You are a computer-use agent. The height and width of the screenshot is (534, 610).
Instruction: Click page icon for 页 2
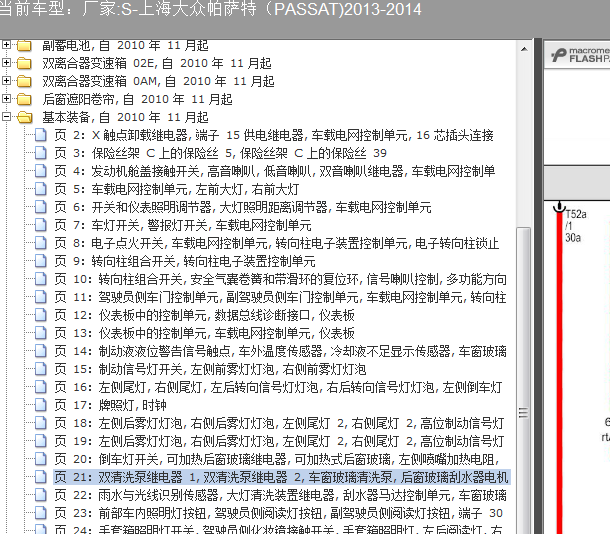pyautogui.click(x=40, y=135)
